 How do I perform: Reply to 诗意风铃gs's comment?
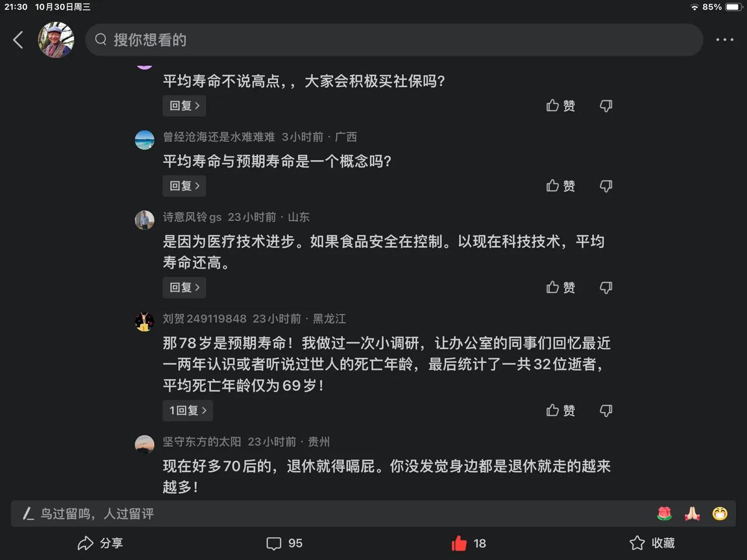coord(184,288)
